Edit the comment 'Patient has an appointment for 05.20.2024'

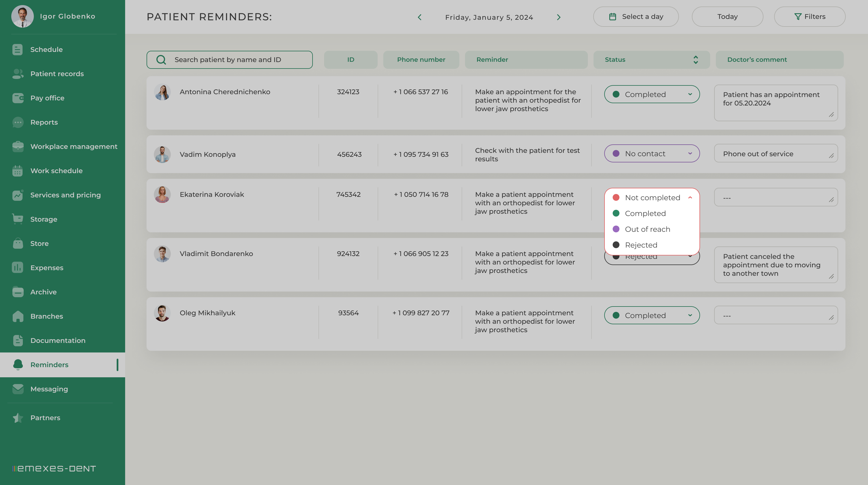point(776,103)
